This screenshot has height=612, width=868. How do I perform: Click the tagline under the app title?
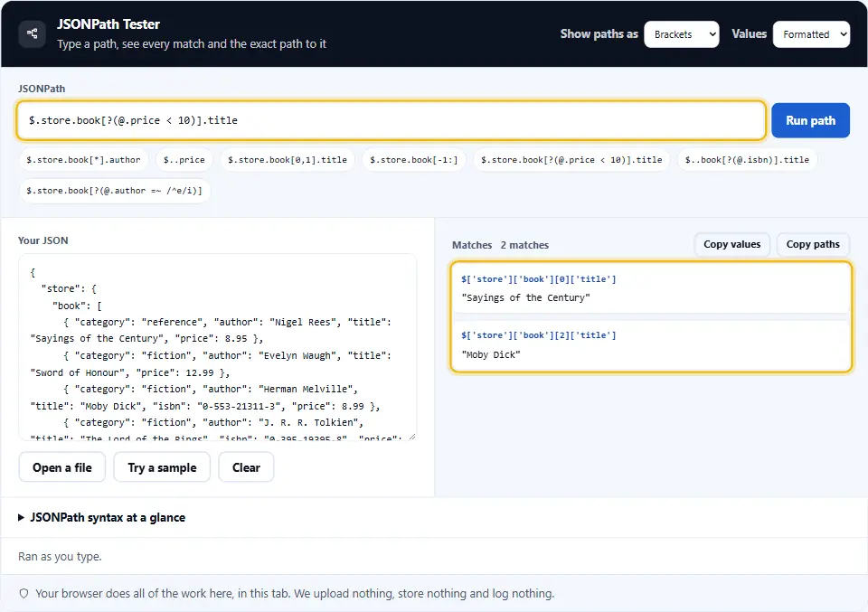click(192, 44)
